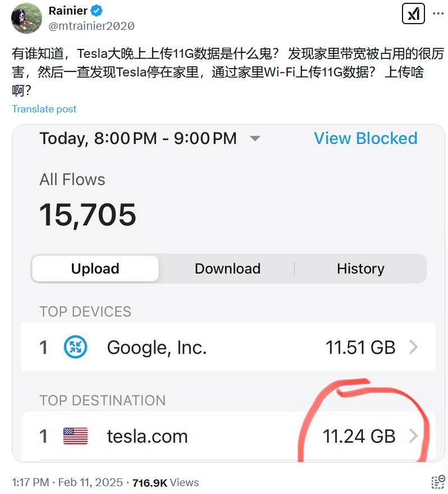Click the chevron next to 11.24 GB
448x494 pixels.
414,436
